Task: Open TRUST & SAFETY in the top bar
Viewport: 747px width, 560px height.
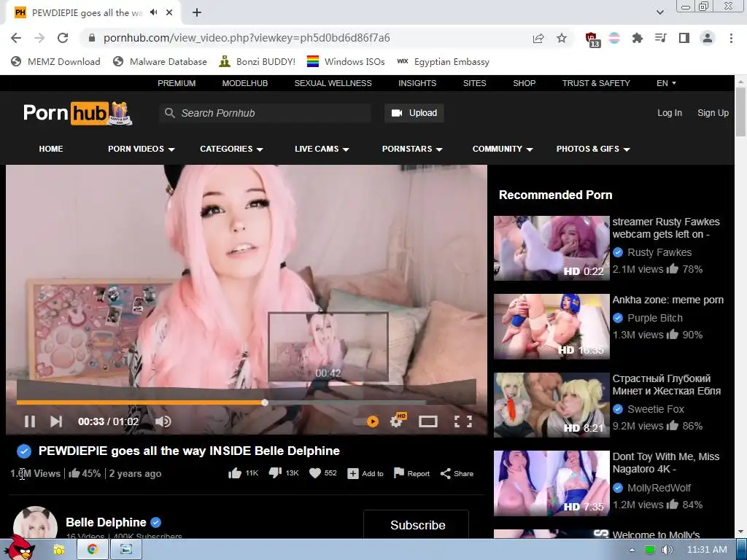Action: 596,83
